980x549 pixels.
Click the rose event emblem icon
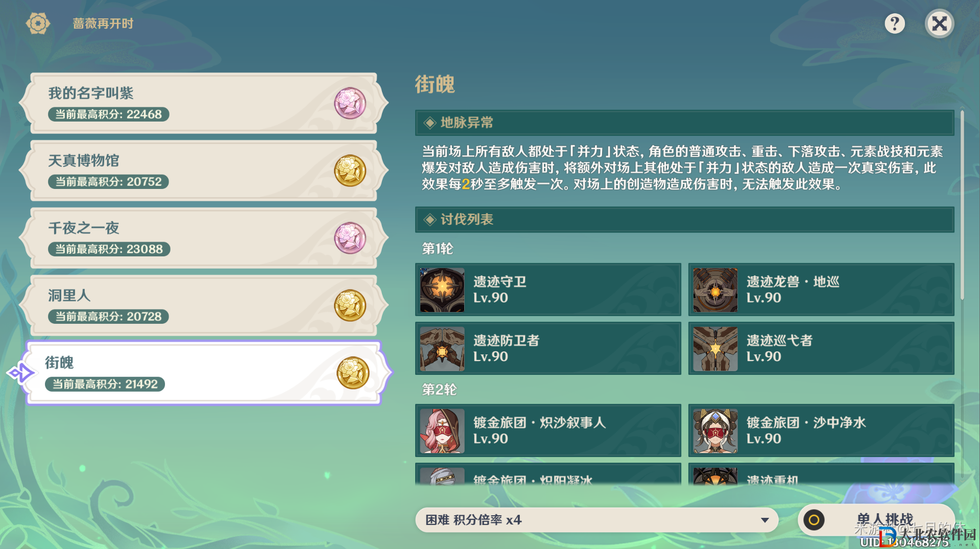pyautogui.click(x=38, y=23)
